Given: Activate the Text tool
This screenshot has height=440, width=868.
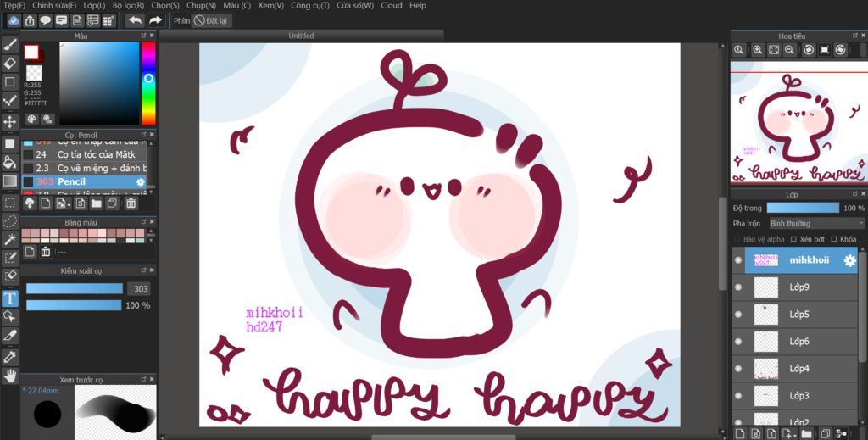Looking at the screenshot, I should [9, 299].
